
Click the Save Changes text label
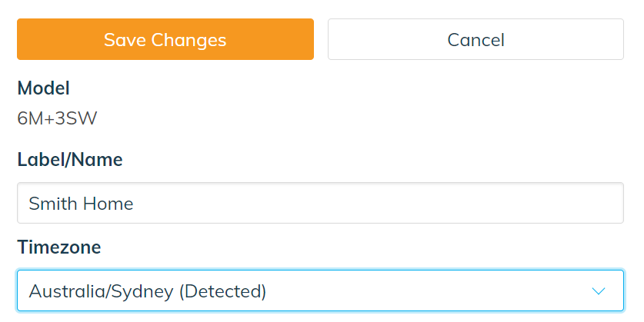point(165,40)
